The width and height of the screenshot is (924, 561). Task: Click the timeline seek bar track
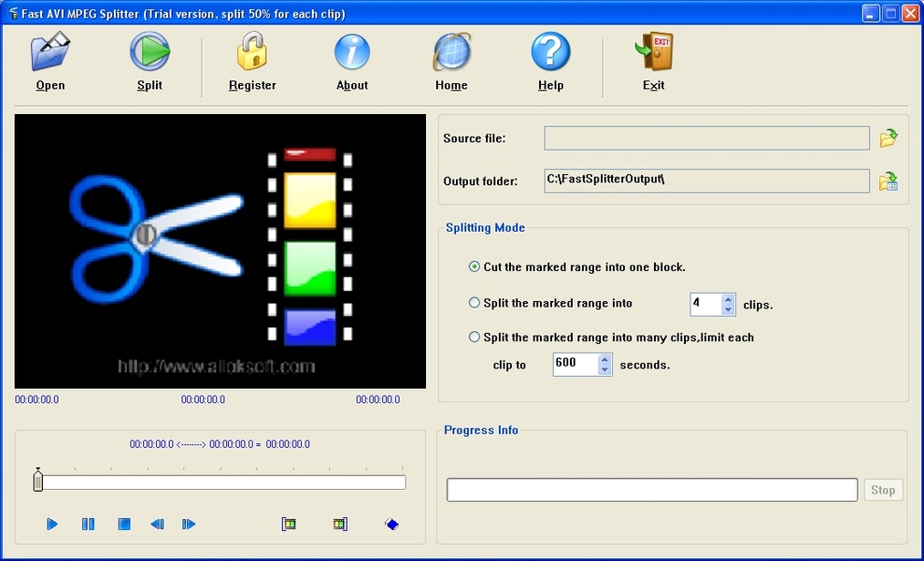point(224,482)
